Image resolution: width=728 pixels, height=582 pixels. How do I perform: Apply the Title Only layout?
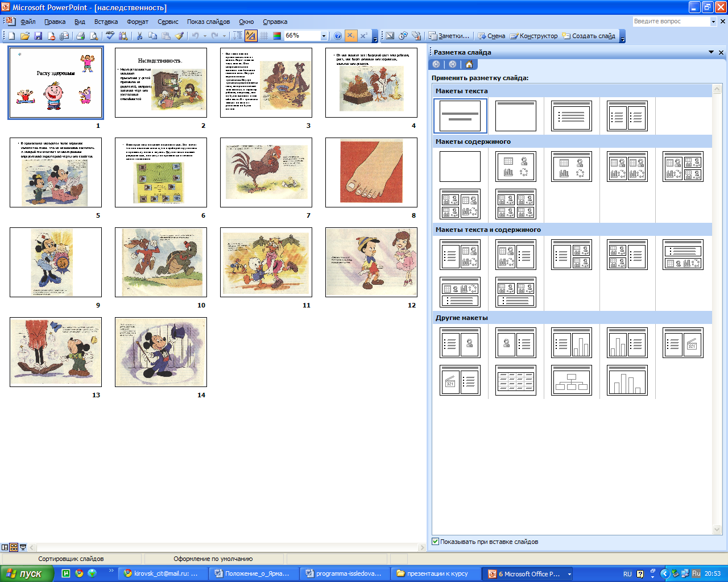click(x=516, y=116)
